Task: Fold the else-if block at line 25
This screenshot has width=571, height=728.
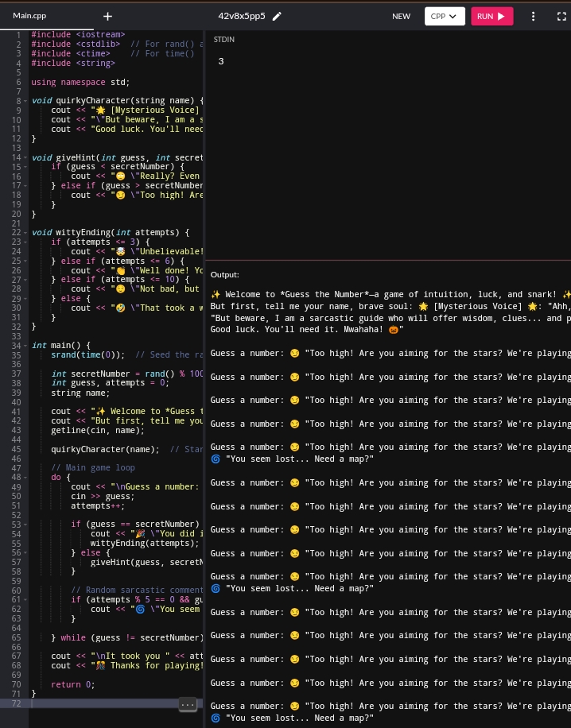Action: pos(25,261)
